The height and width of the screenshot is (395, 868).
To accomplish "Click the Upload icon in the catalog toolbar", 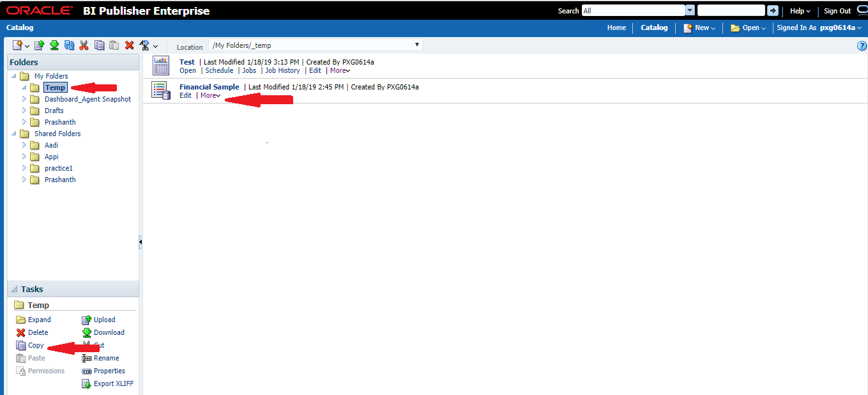I will click(x=40, y=45).
